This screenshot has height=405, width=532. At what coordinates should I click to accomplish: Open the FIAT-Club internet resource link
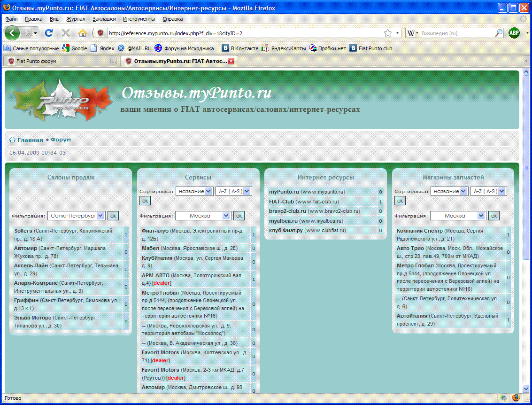click(281, 202)
